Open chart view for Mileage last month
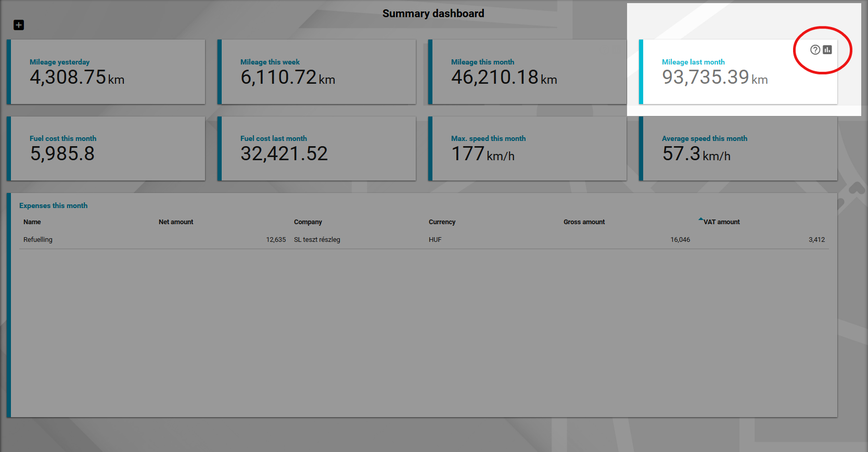Viewport: 868px width, 452px height. point(827,50)
